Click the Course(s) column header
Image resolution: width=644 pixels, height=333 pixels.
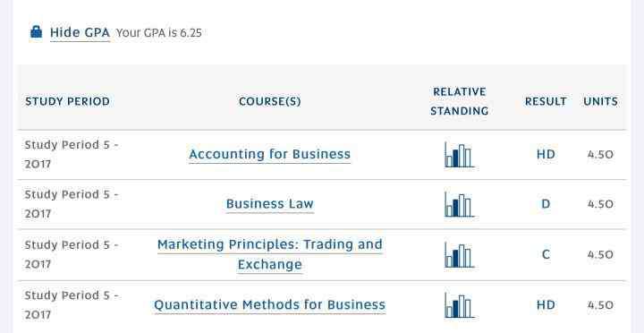click(x=270, y=101)
